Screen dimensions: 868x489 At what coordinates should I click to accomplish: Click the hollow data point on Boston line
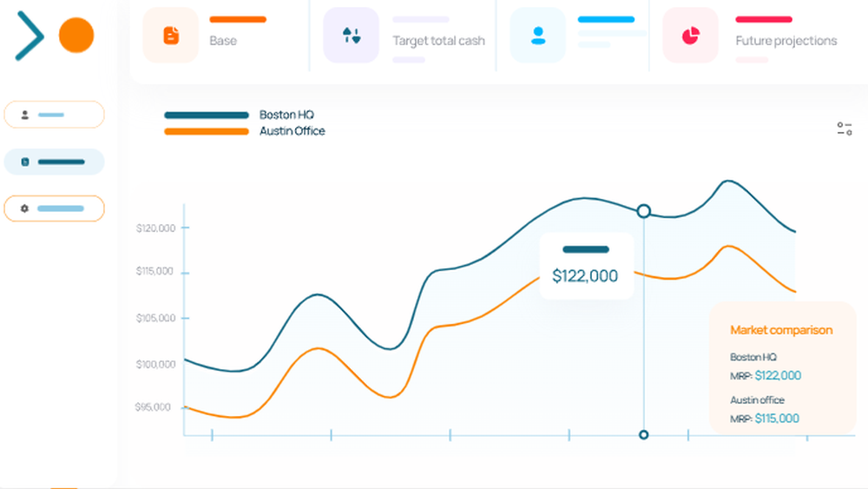point(643,211)
